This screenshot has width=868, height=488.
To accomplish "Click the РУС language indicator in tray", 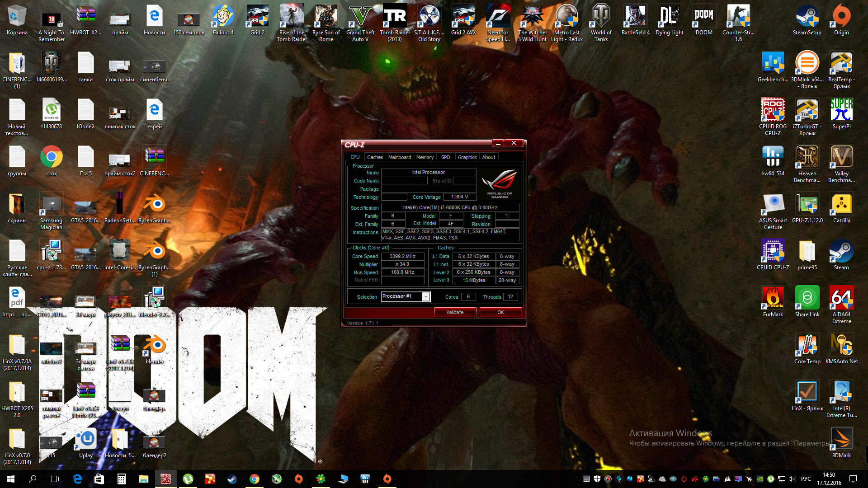I will 806,479.
